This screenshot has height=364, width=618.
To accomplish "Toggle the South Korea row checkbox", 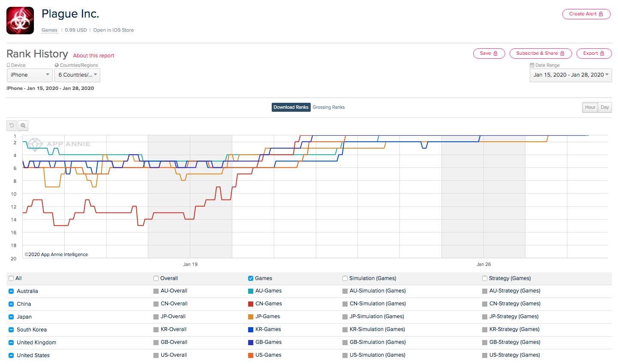I will point(11,330).
